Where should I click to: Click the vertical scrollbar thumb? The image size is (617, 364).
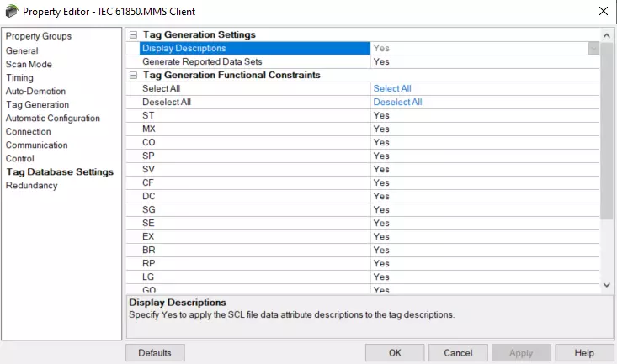click(606, 130)
